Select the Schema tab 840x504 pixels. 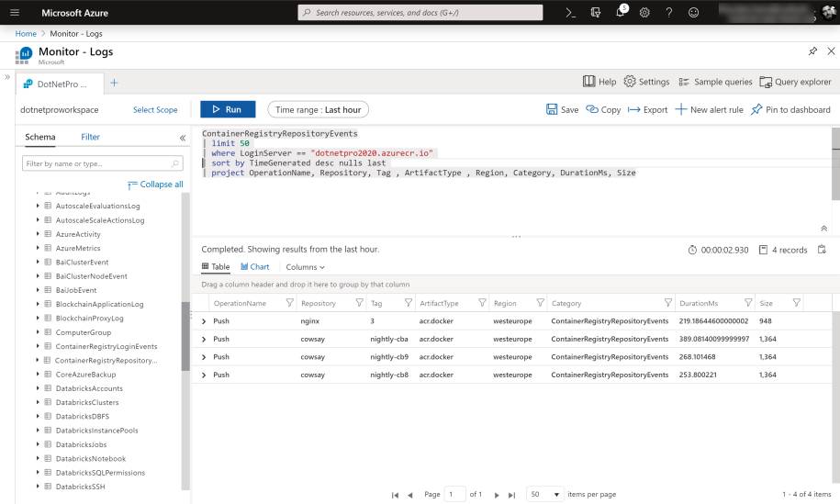click(x=39, y=137)
